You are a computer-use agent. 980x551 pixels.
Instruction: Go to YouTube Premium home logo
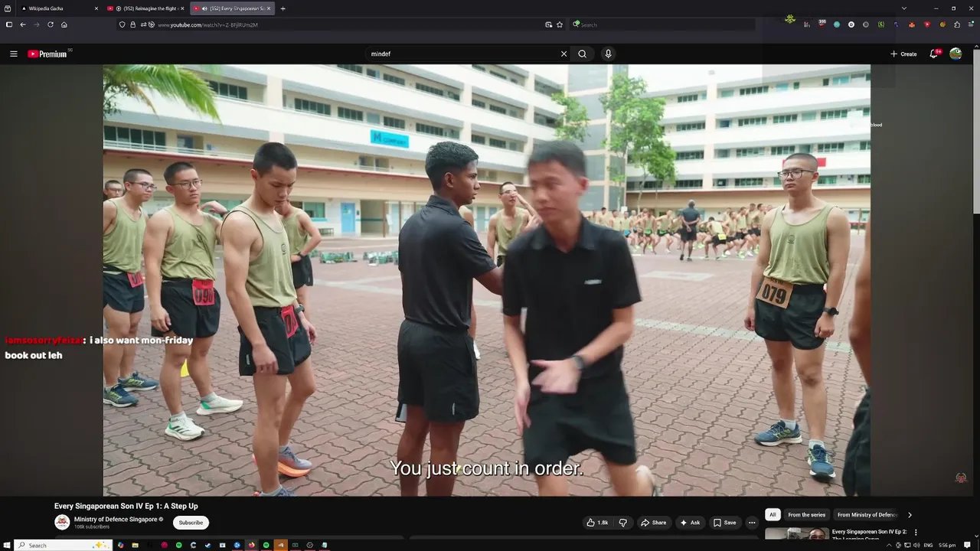[47, 54]
